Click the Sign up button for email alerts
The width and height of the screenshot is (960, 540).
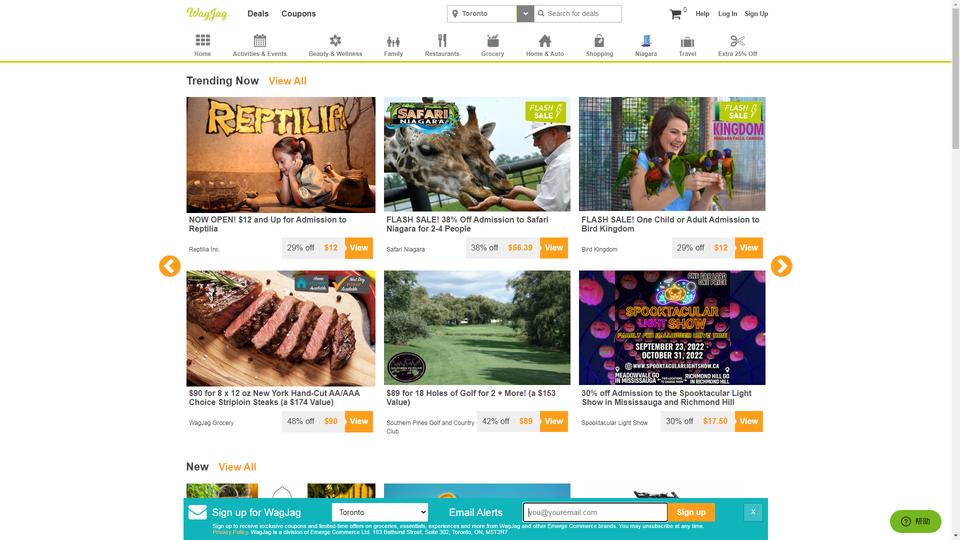coord(691,512)
